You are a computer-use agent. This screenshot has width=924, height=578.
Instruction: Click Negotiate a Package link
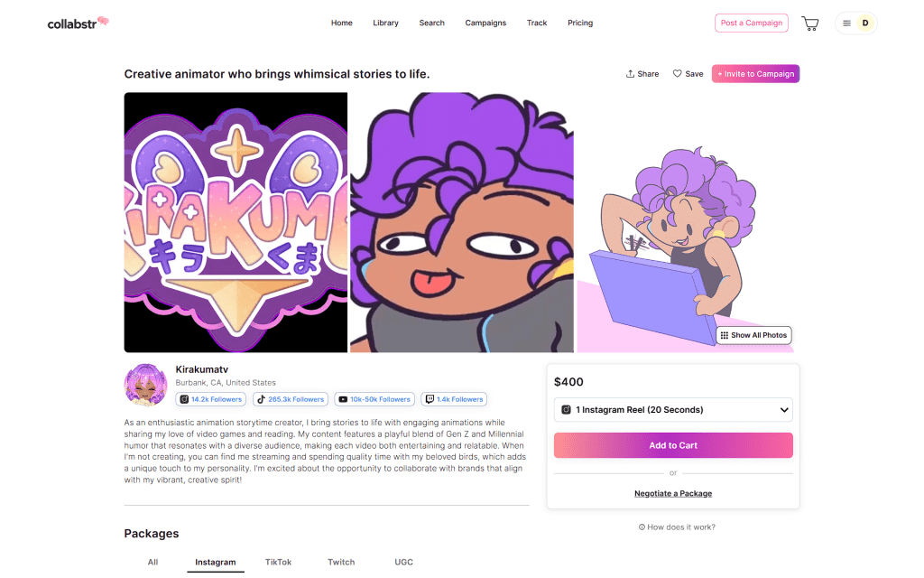click(673, 494)
